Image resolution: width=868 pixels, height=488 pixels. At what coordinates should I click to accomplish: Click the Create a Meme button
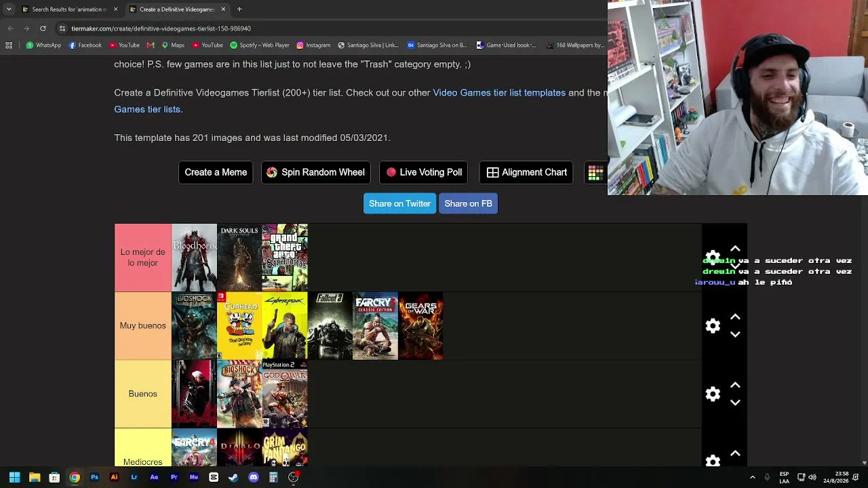(216, 172)
